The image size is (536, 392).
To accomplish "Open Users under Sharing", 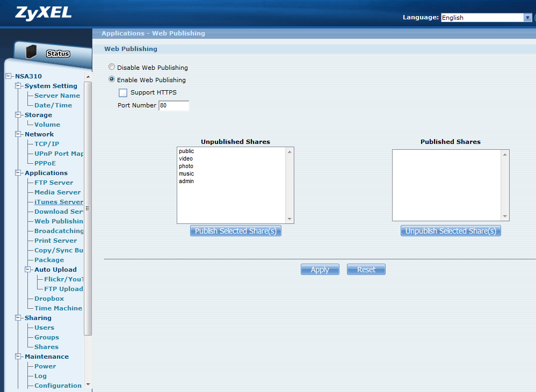I will click(45, 328).
